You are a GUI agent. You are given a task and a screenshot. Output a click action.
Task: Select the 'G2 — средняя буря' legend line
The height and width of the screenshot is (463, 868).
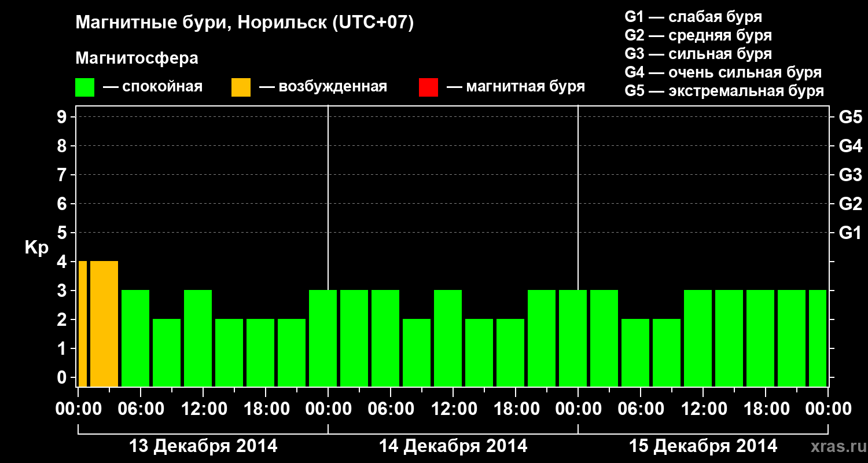[x=698, y=35]
